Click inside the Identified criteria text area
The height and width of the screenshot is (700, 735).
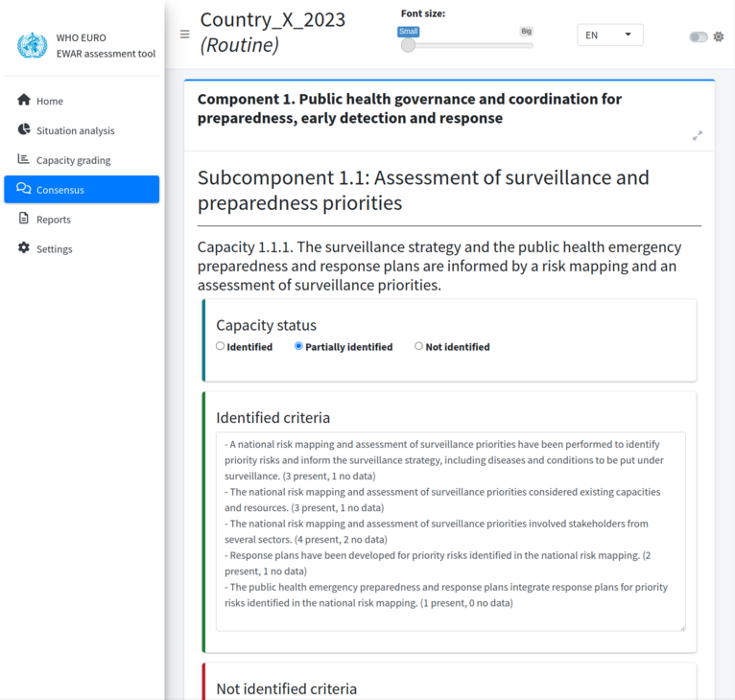point(450,531)
